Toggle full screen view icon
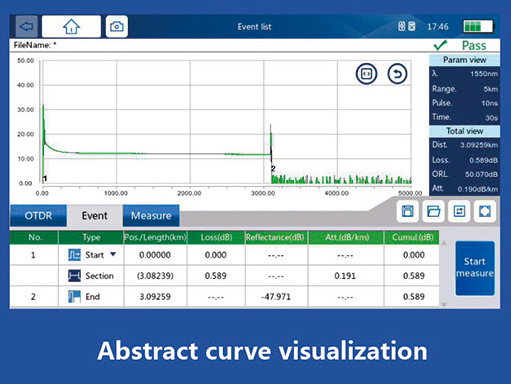The image size is (511, 384). point(485,211)
